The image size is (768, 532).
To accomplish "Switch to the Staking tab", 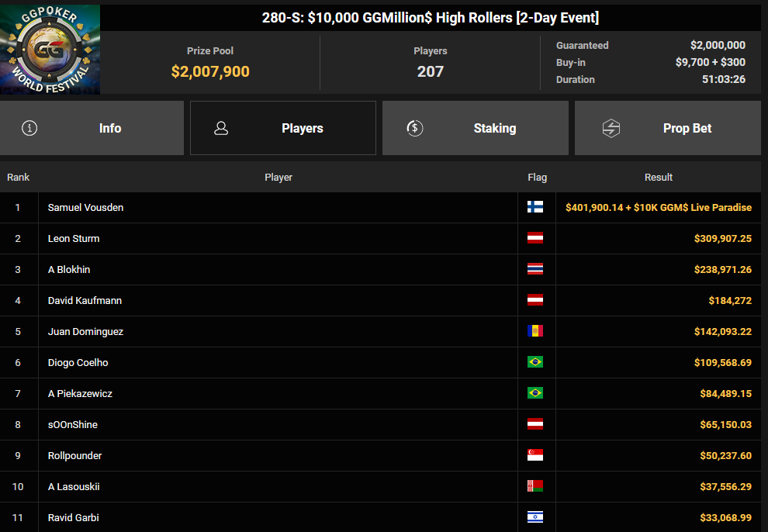I will 476,128.
